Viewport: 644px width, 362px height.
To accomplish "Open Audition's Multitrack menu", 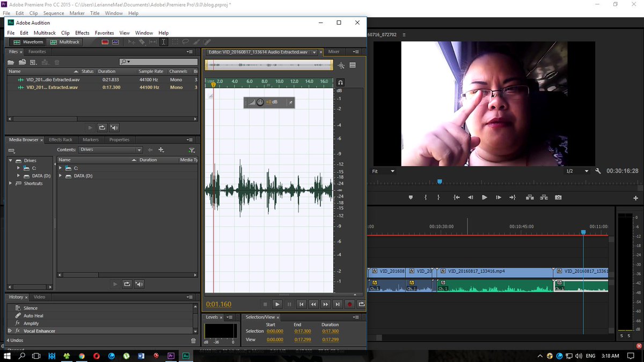I will (x=45, y=33).
